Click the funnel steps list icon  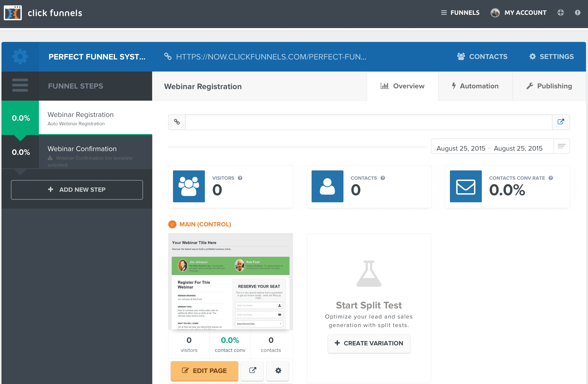20,85
